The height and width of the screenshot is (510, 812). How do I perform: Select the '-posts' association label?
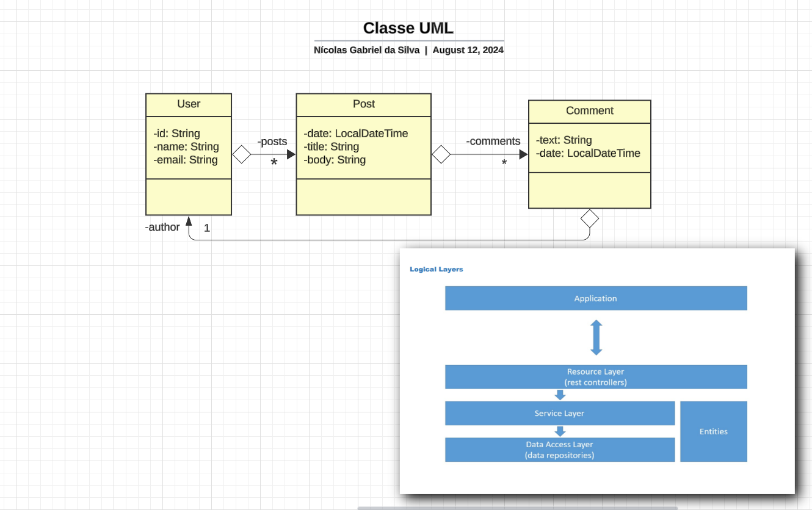(x=272, y=142)
